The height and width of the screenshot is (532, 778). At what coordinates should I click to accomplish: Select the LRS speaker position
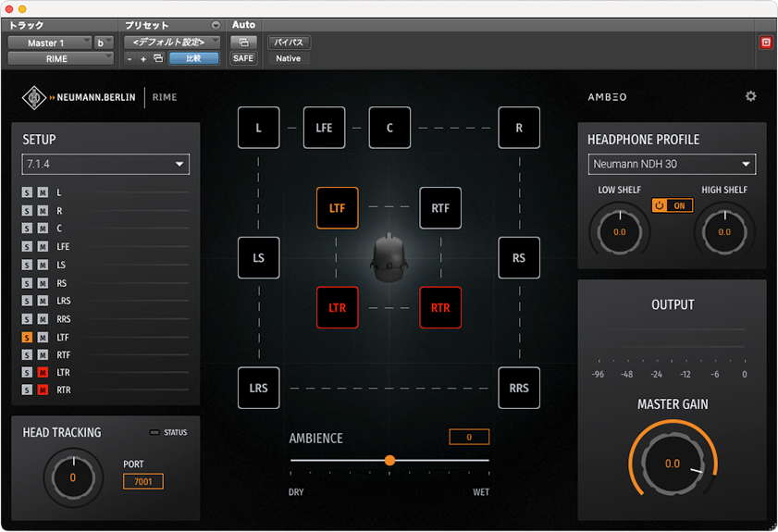click(x=258, y=388)
